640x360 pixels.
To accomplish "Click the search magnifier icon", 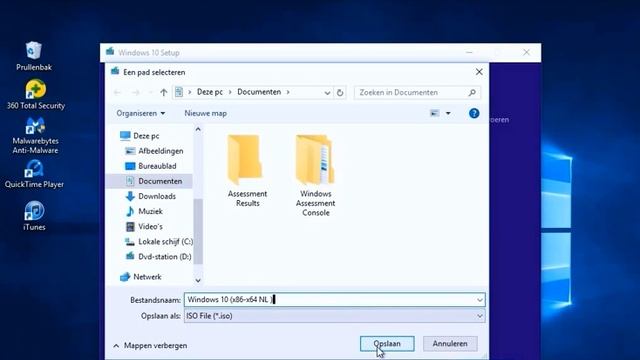I will point(472,93).
